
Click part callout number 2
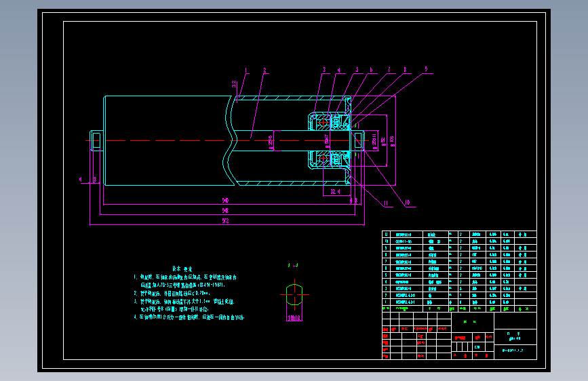pos(264,71)
